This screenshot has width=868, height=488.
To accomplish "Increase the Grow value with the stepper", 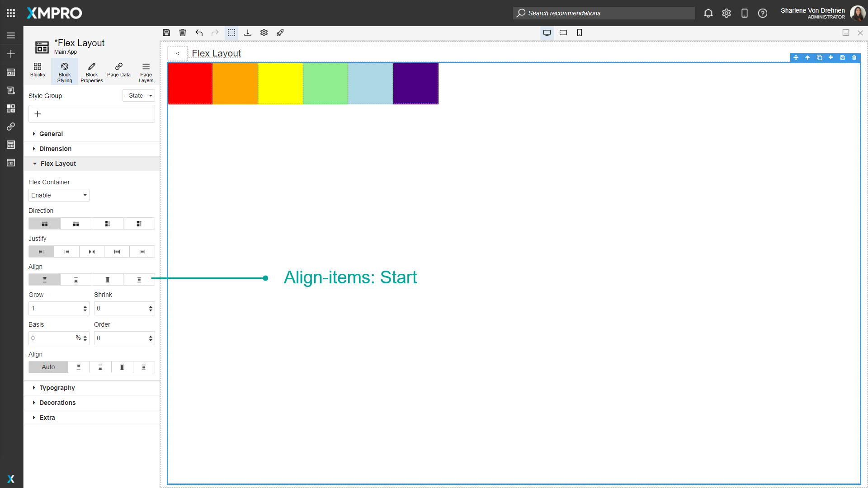I will point(85,306).
